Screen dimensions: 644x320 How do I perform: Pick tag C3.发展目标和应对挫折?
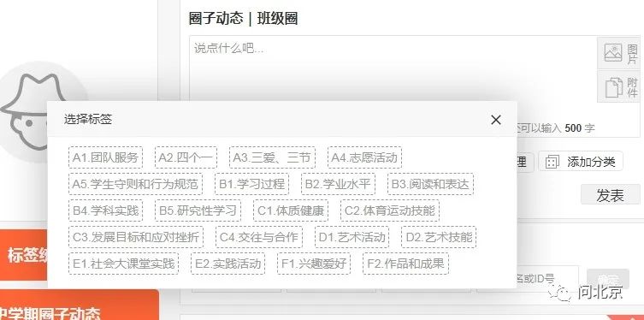click(x=136, y=237)
